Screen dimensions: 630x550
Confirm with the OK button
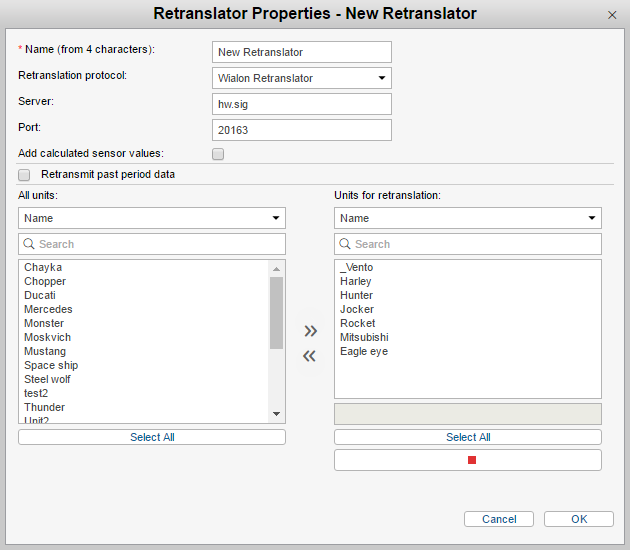579,519
